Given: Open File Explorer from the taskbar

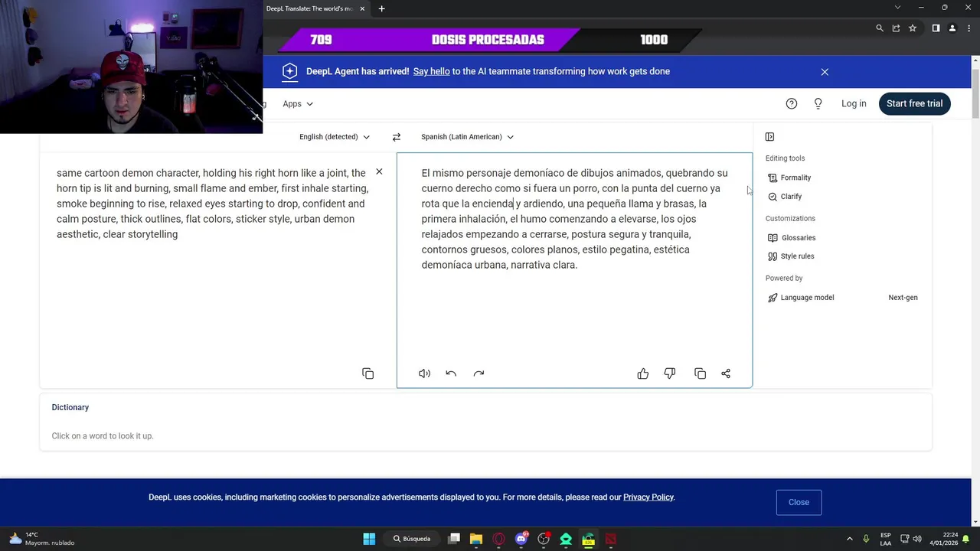Looking at the screenshot, I should click(x=476, y=539).
